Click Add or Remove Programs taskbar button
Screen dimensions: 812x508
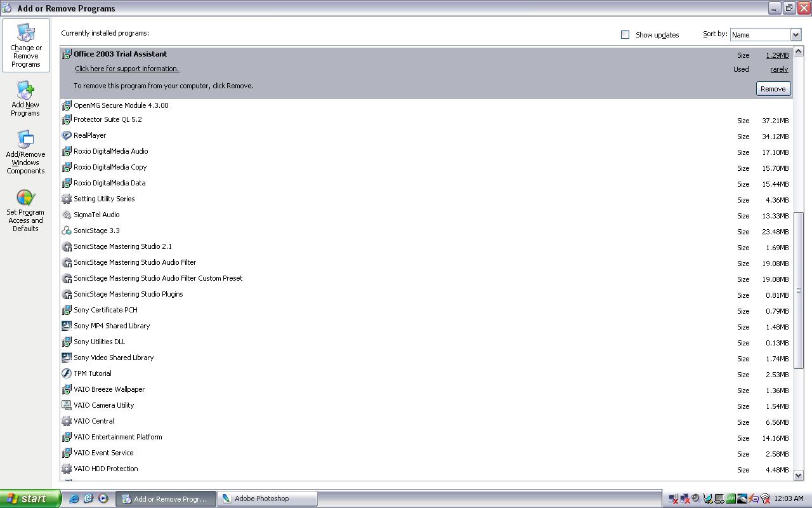(166, 498)
